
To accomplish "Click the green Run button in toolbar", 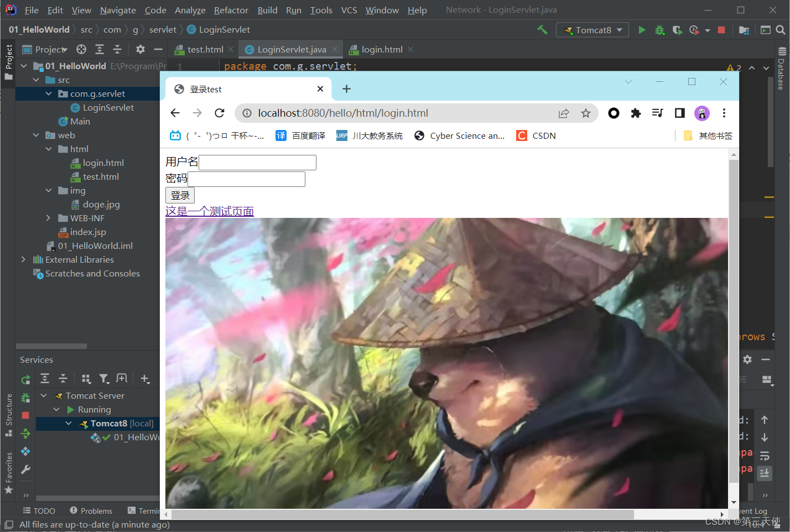I will (642, 30).
